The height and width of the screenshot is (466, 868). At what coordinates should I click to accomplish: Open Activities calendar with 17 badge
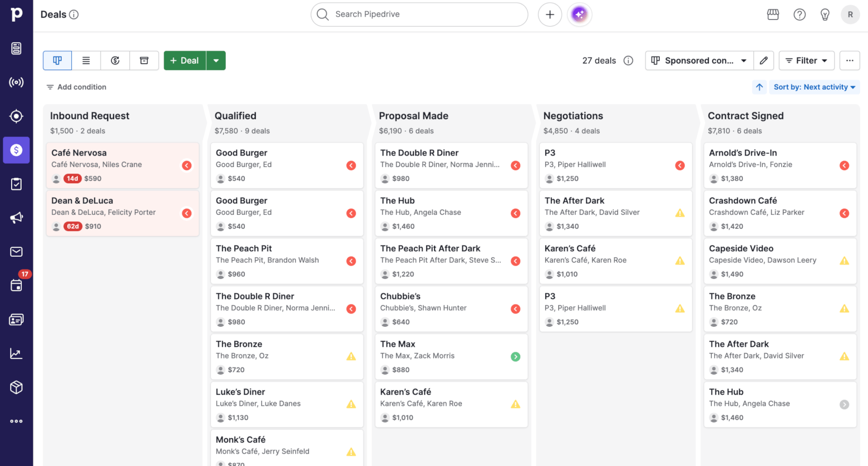click(x=16, y=286)
